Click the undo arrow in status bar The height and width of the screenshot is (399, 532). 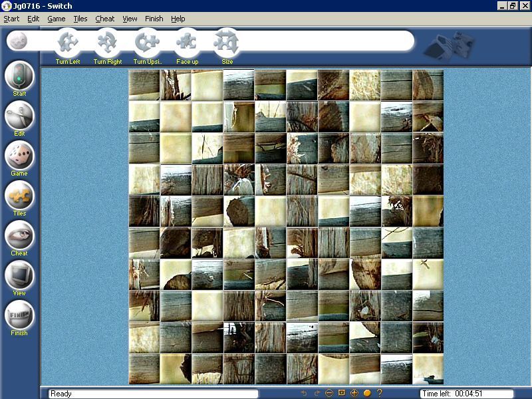point(304,392)
